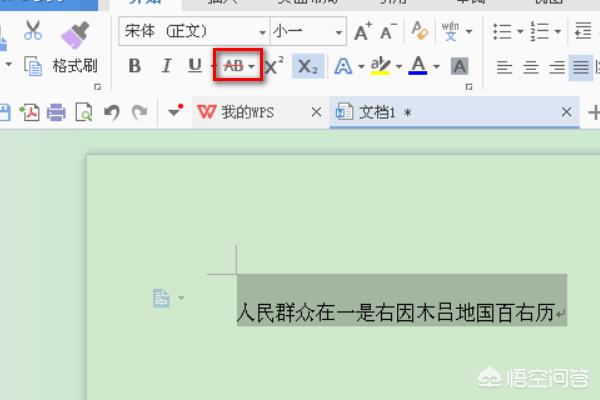Image resolution: width=600 pixels, height=400 pixels.
Task: Toggle justify alignment
Action: tap(581, 67)
